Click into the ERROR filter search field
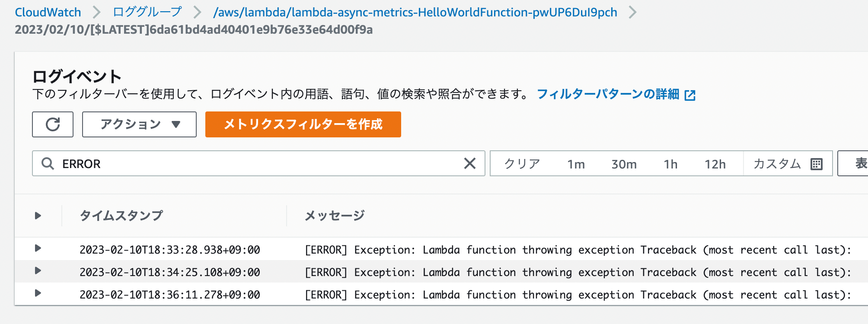The image size is (868, 324). (258, 163)
